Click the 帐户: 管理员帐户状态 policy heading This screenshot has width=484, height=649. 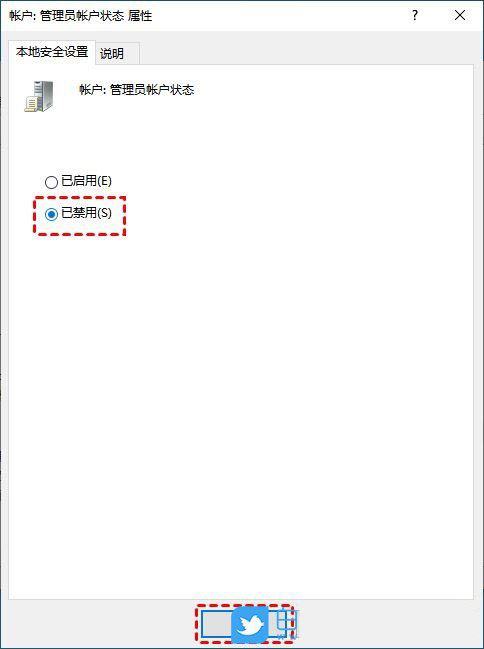137,90
